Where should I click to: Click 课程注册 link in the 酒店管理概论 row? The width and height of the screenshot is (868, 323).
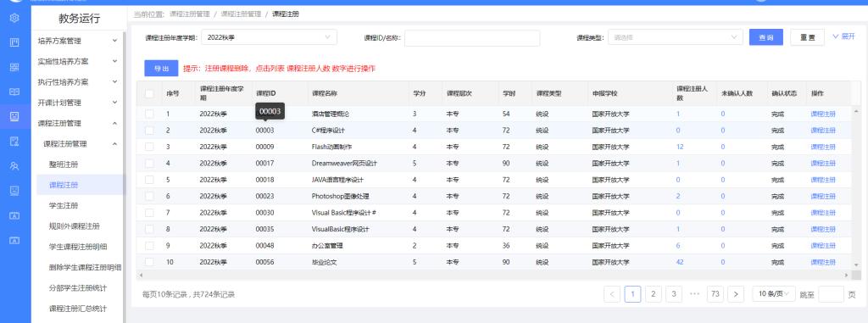(823, 114)
